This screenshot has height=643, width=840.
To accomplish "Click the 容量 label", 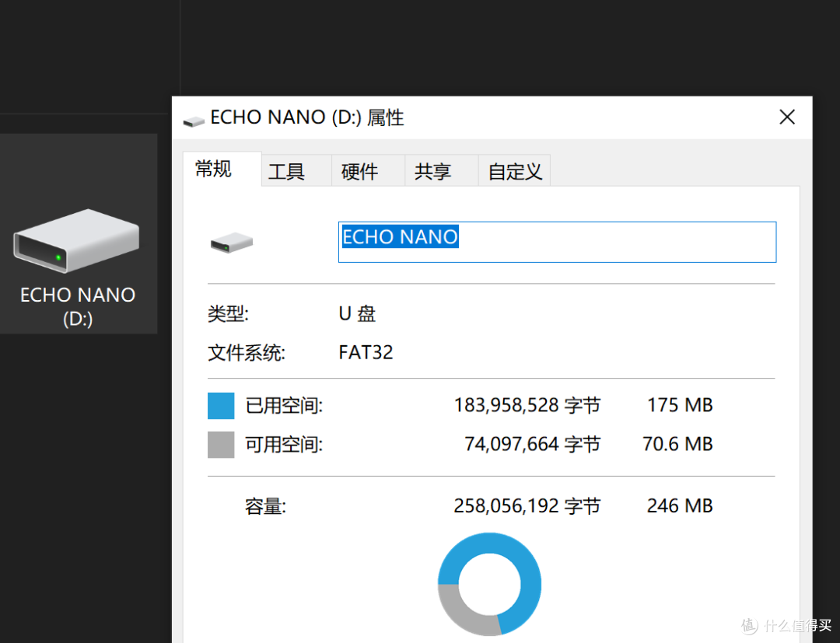I will coord(266,506).
